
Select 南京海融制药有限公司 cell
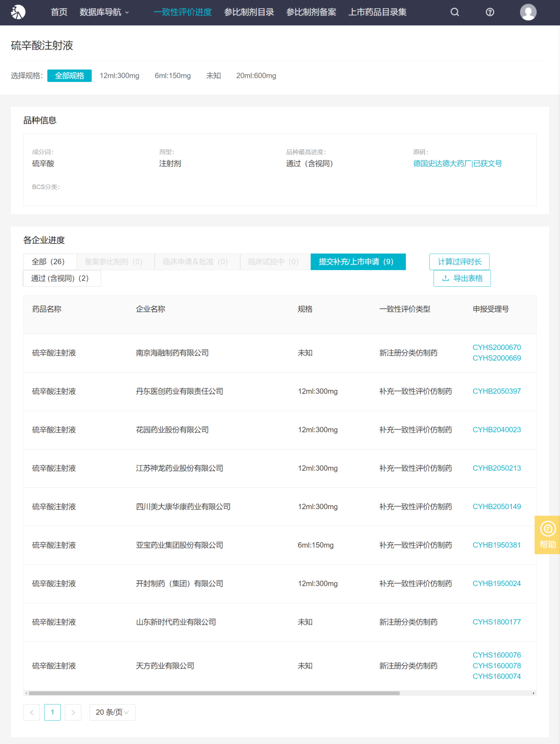coord(172,353)
